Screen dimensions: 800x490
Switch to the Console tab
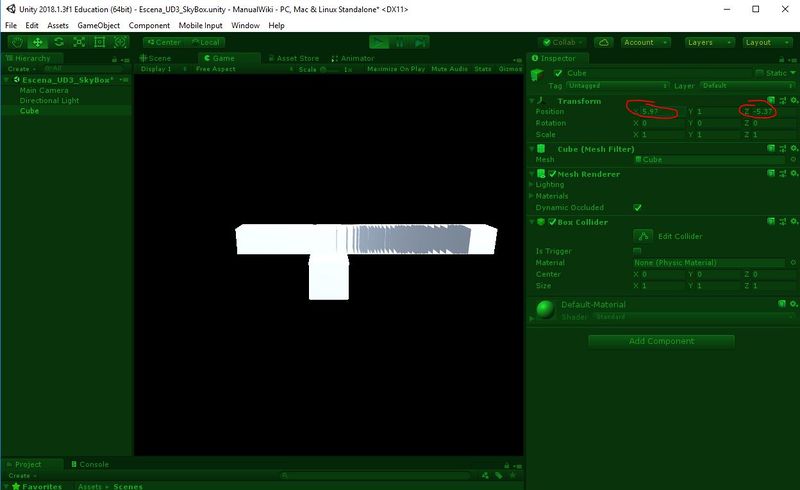90,464
